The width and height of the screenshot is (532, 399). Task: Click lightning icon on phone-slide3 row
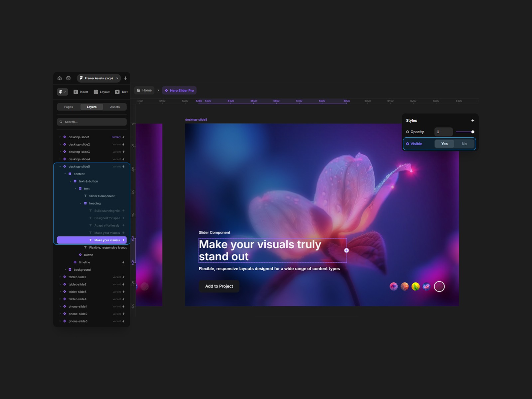pyautogui.click(x=123, y=321)
